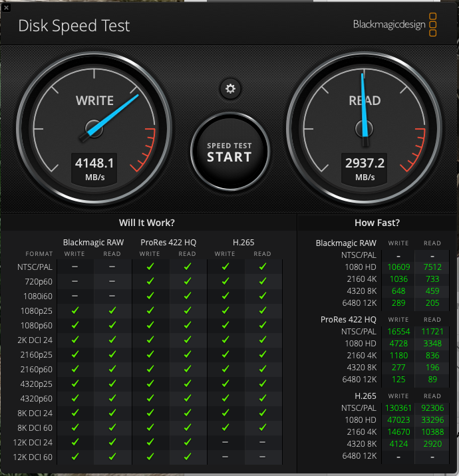Click Blackmagic RAW 1080 HD read value 7512
This screenshot has width=459, height=476.
[432, 267]
